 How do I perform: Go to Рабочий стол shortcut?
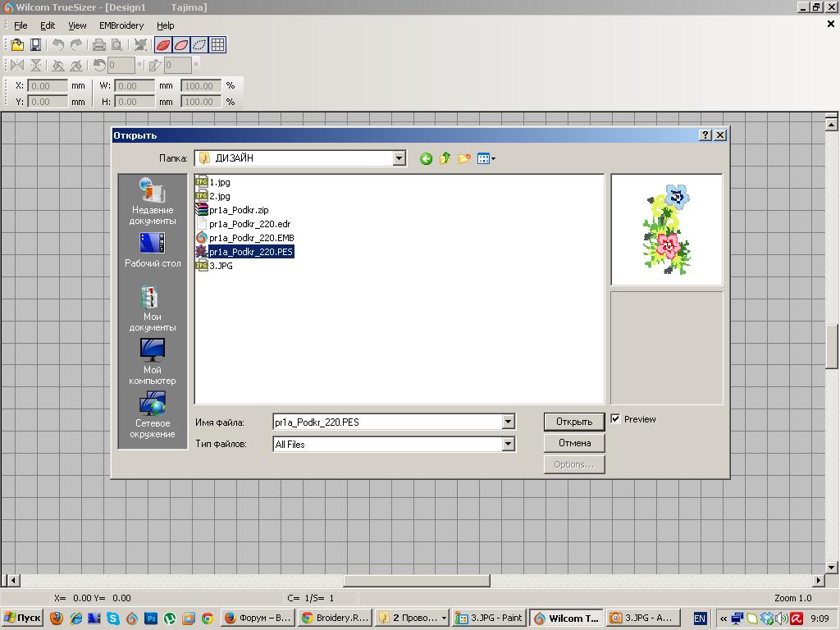153,250
